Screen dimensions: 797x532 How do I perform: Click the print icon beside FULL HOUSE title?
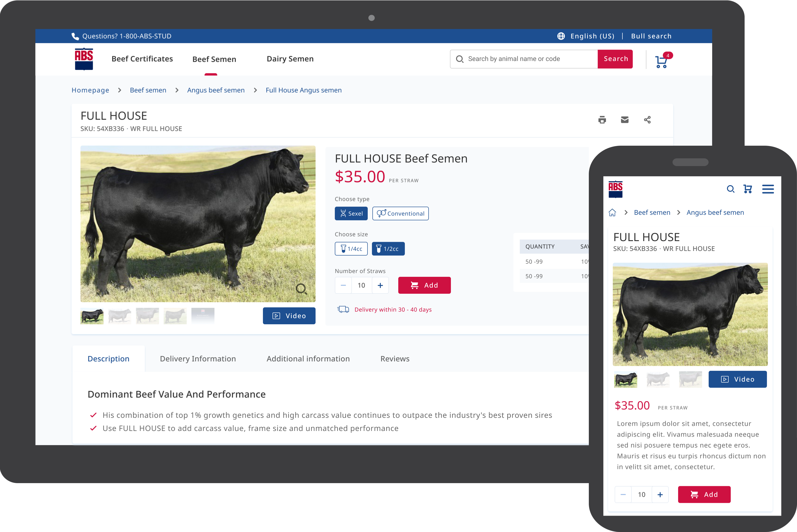602,120
